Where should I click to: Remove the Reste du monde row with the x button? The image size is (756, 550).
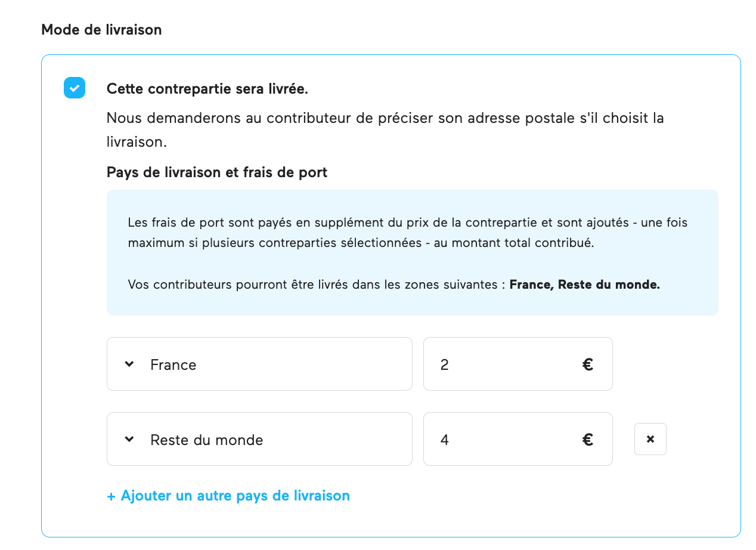[x=650, y=439]
